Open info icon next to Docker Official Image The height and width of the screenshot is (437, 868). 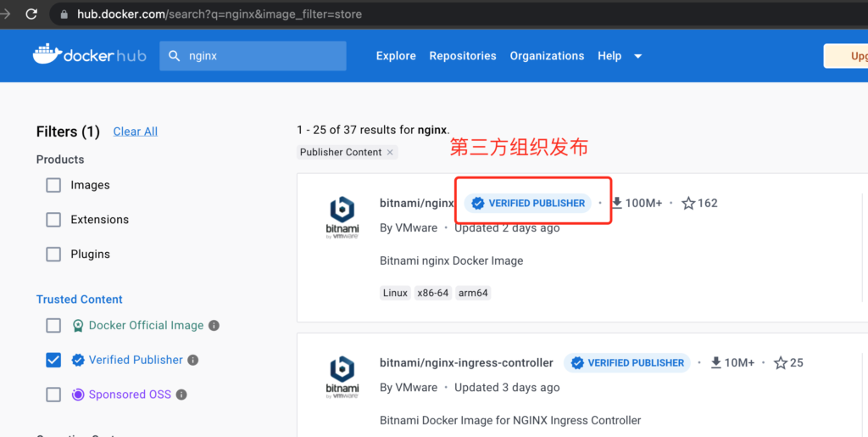point(214,326)
